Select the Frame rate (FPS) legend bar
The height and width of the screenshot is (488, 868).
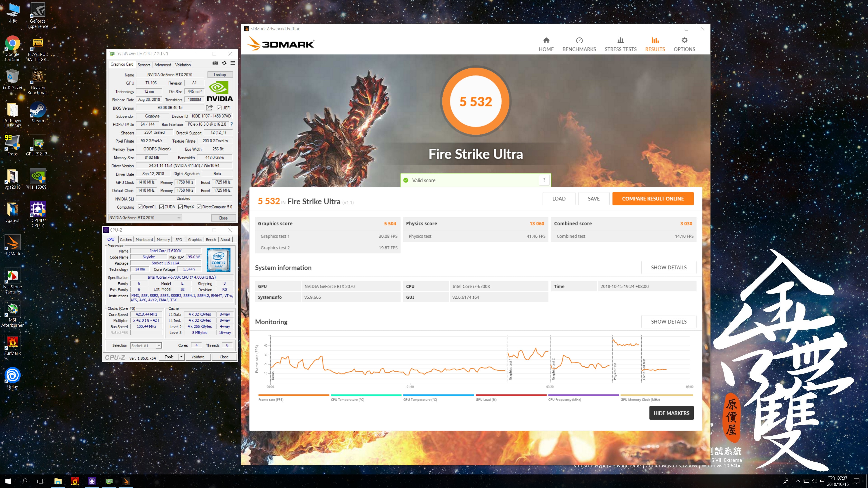click(x=293, y=395)
